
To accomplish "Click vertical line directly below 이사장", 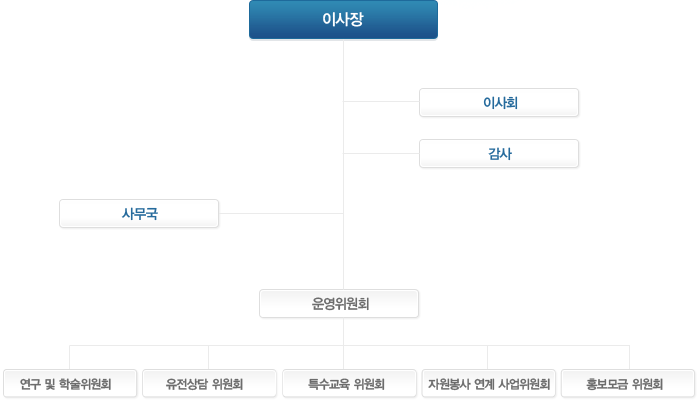I will 343,67.
